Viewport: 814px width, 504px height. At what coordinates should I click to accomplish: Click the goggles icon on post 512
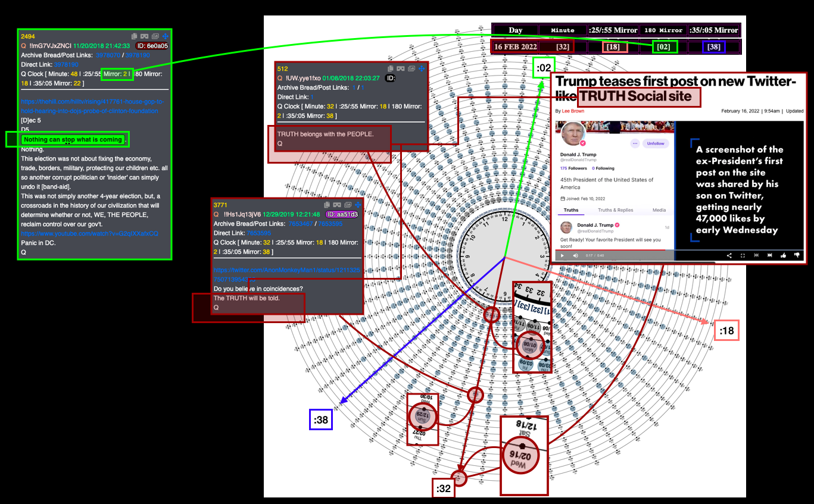[x=400, y=69]
